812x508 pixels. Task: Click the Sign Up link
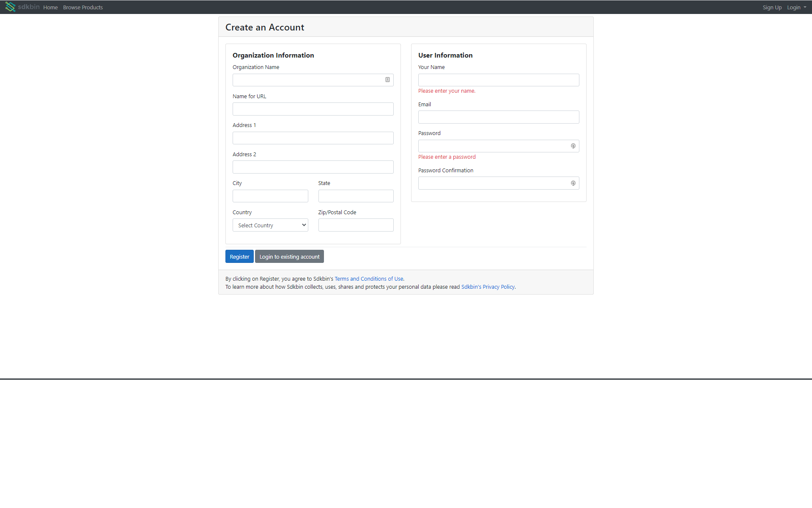click(772, 7)
